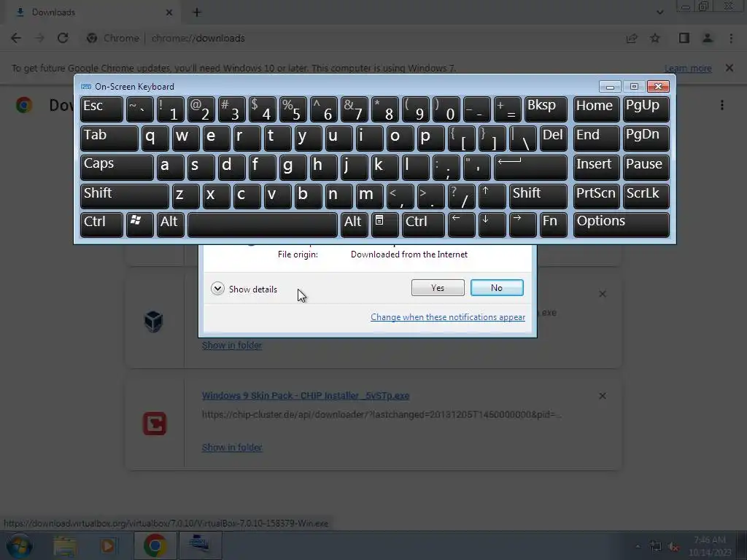Tap the number 5 key
The image size is (747, 560).
pos(293,109)
